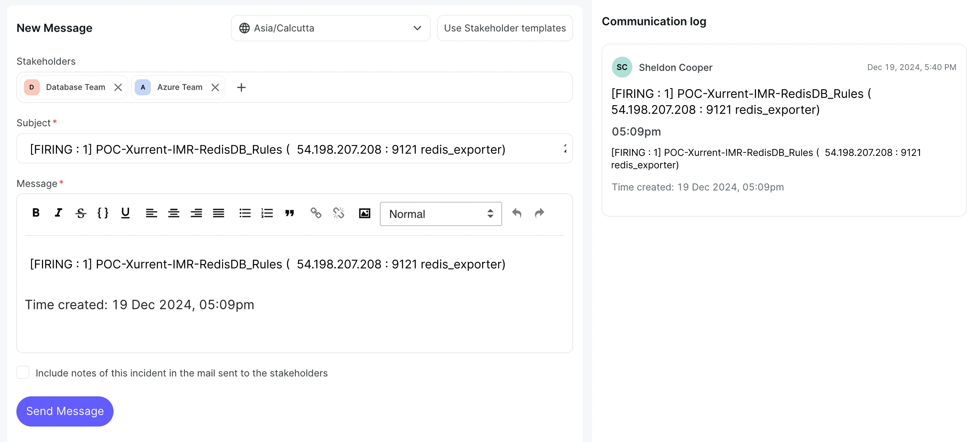980x442 pixels.
Task: Underline the selected text
Action: coord(125,213)
